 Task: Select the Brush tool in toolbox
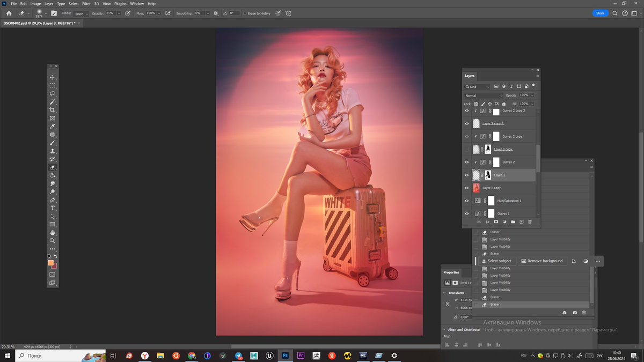(x=53, y=143)
